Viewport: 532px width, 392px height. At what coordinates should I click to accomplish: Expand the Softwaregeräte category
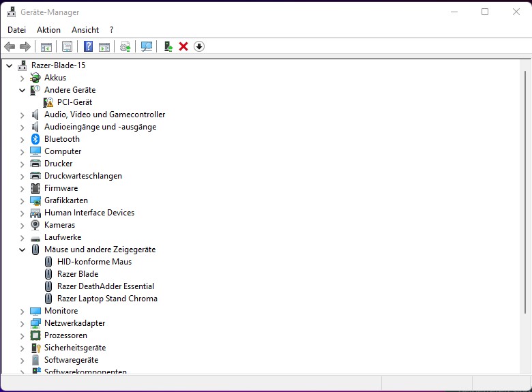point(23,361)
